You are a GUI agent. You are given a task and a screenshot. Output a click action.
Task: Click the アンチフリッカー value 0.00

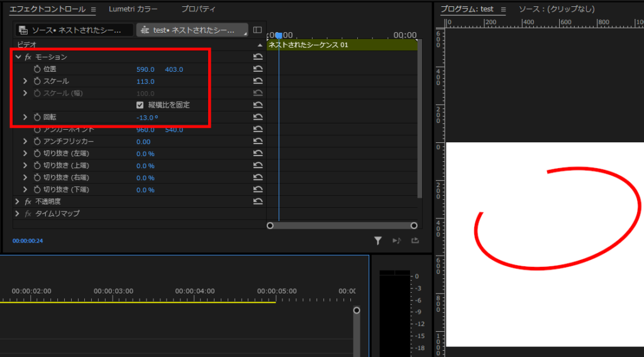click(x=143, y=142)
